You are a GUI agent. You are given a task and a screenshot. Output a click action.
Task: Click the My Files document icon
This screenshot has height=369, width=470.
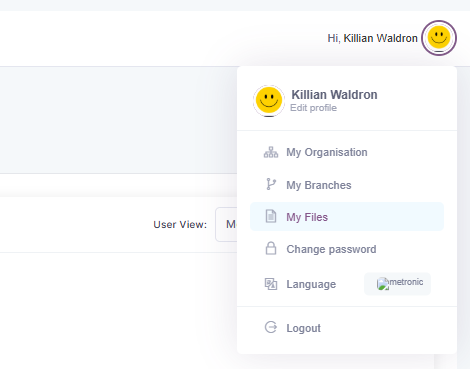[x=271, y=216]
